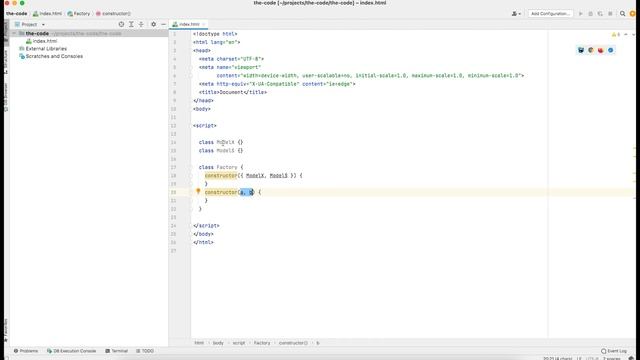Screen dimensions: 640x360
Task: Click constructor() in bottom breadcrumb
Action: (293, 343)
